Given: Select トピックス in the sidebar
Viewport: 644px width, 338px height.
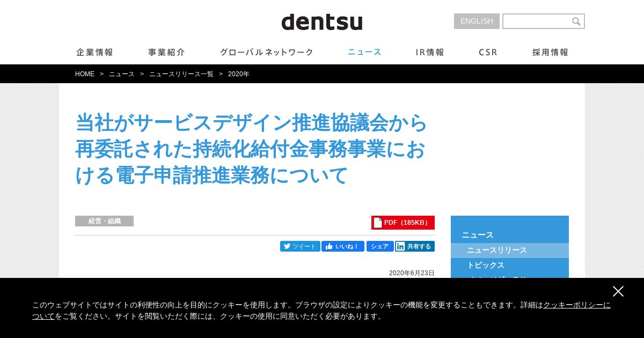Looking at the screenshot, I should (510, 266).
